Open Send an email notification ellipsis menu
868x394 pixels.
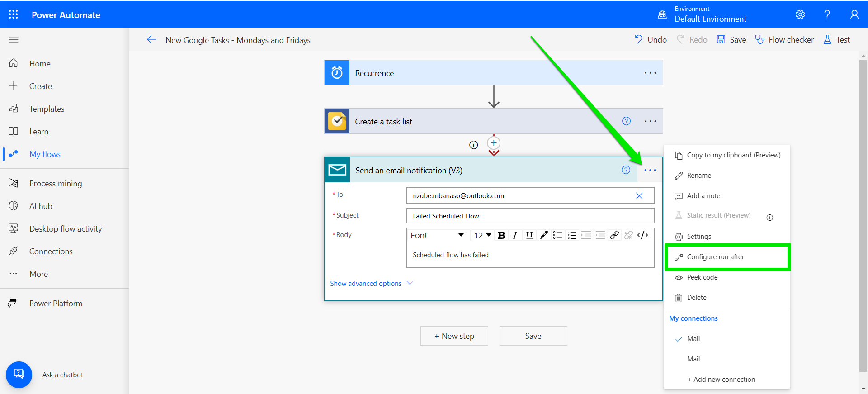(x=650, y=170)
